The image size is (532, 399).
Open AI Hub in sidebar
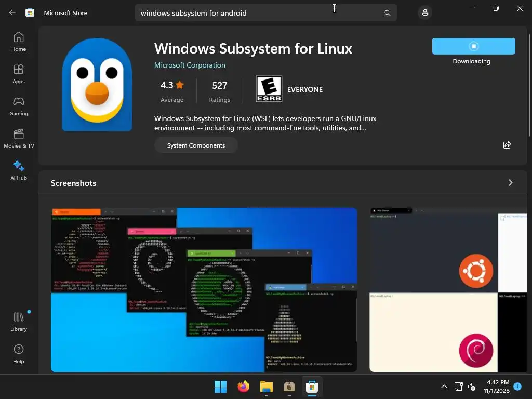click(19, 170)
